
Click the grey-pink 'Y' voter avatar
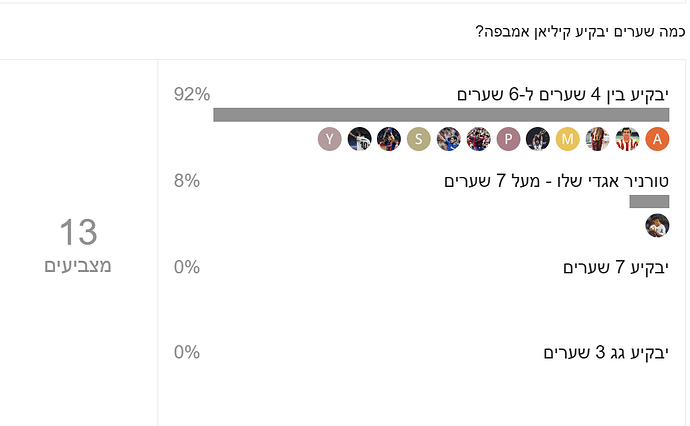pyautogui.click(x=330, y=139)
